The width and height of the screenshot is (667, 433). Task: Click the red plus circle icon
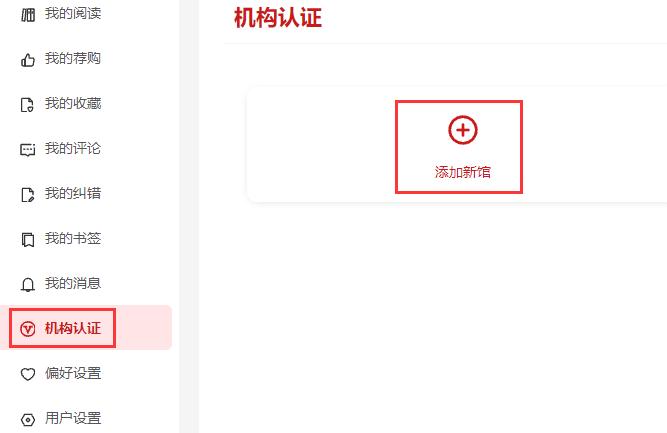tap(463, 130)
